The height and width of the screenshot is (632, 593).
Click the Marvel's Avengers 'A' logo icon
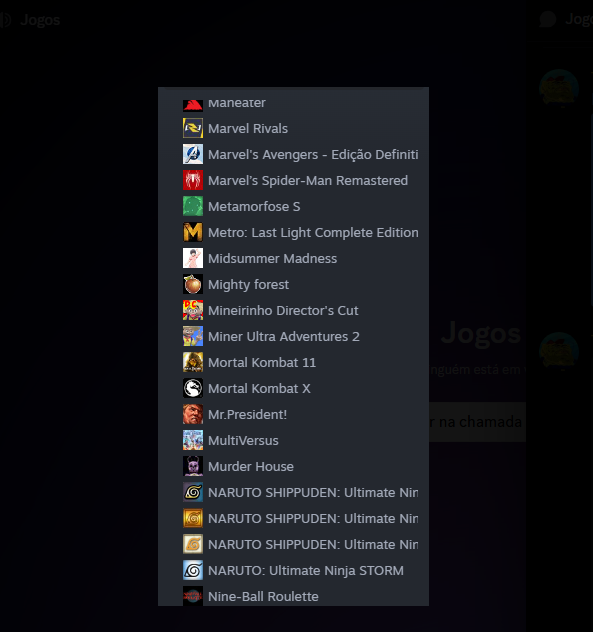coord(193,154)
